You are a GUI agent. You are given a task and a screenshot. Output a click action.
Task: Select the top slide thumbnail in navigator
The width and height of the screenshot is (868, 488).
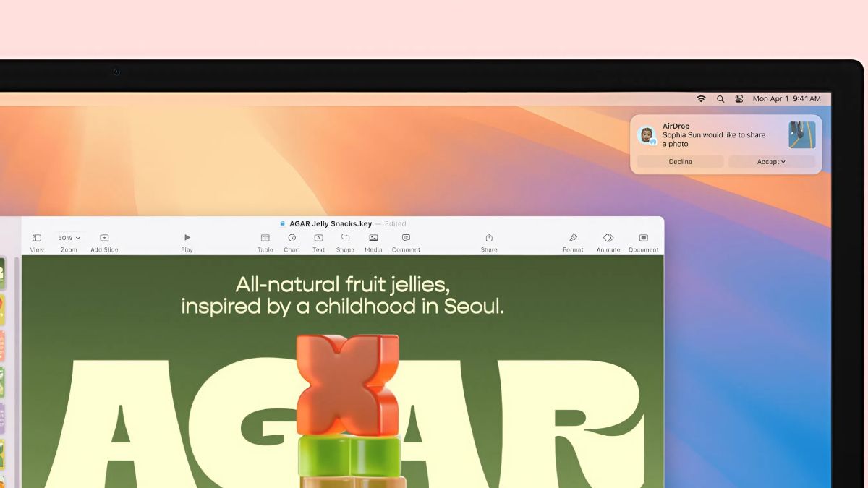(2, 273)
